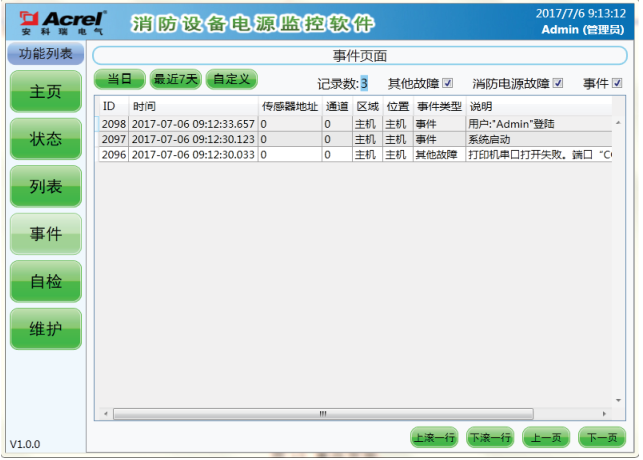Switch to the 状态 status view
This screenshot has width=643, height=460.
45,139
